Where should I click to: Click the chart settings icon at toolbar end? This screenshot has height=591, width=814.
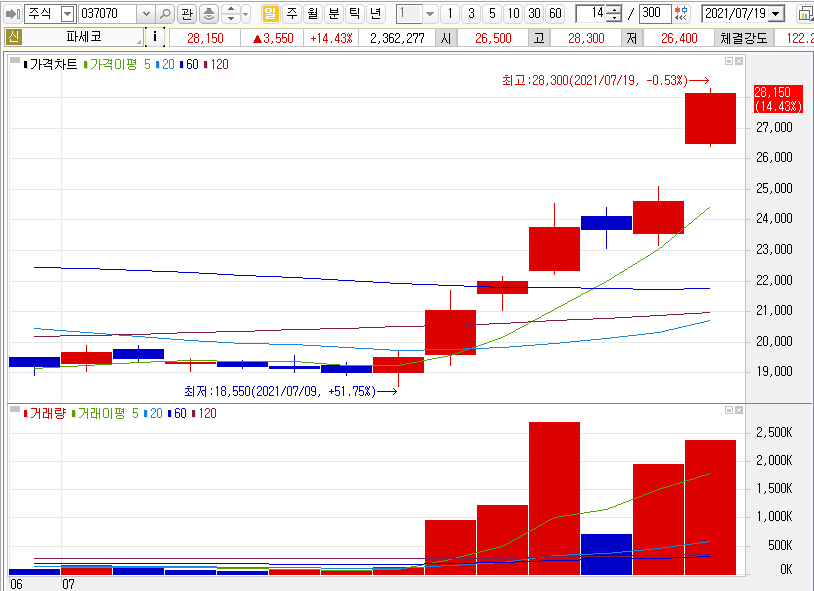coord(805,14)
